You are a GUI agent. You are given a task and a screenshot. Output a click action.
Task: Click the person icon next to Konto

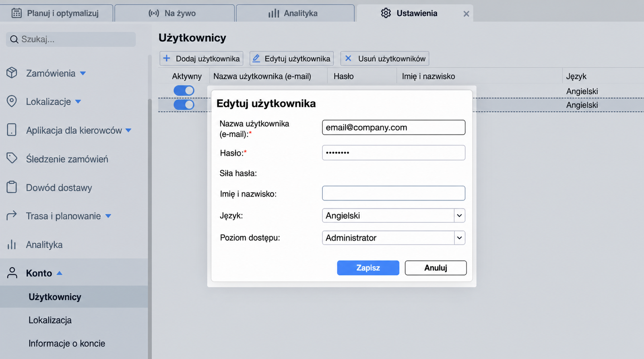click(x=12, y=273)
